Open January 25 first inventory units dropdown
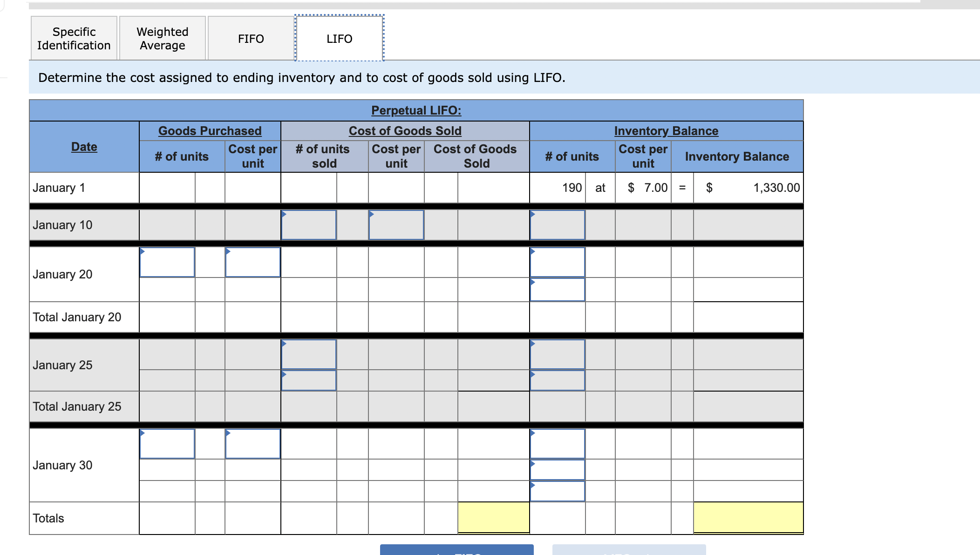Screen dimensions: 980x555 (x=557, y=354)
